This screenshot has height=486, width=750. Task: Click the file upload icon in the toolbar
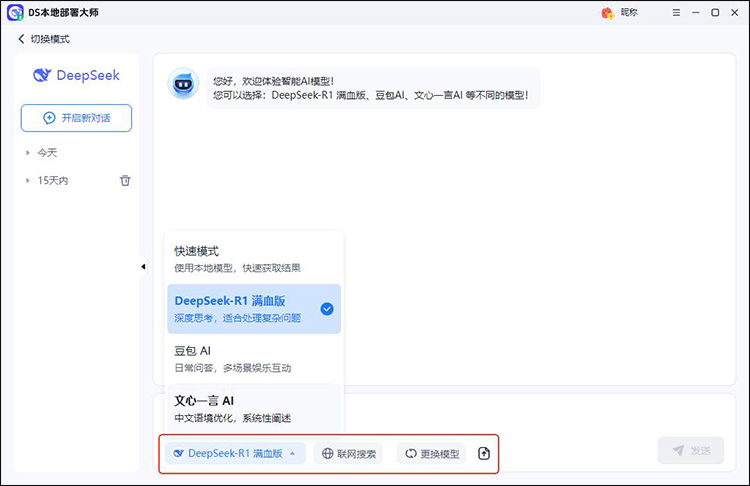(x=484, y=453)
